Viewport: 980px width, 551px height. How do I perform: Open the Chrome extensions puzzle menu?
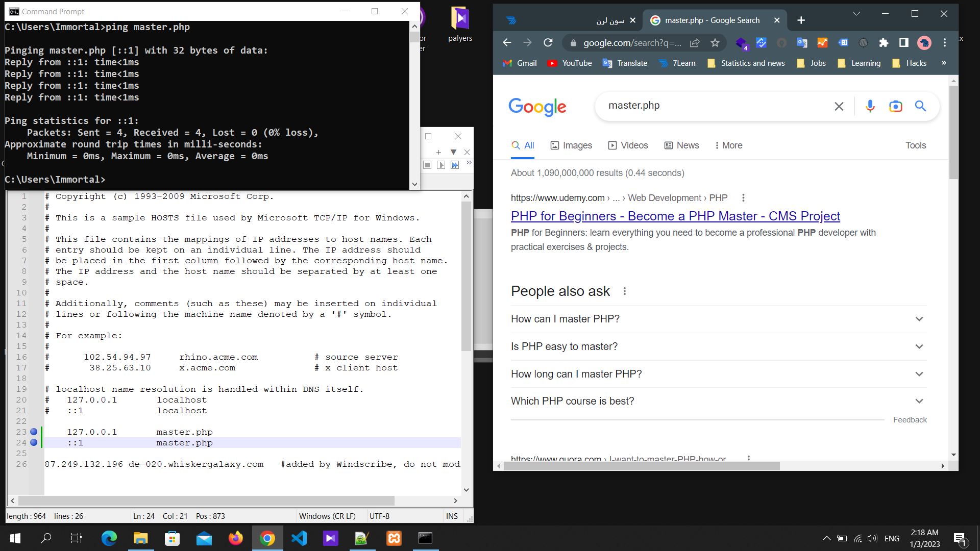(884, 43)
